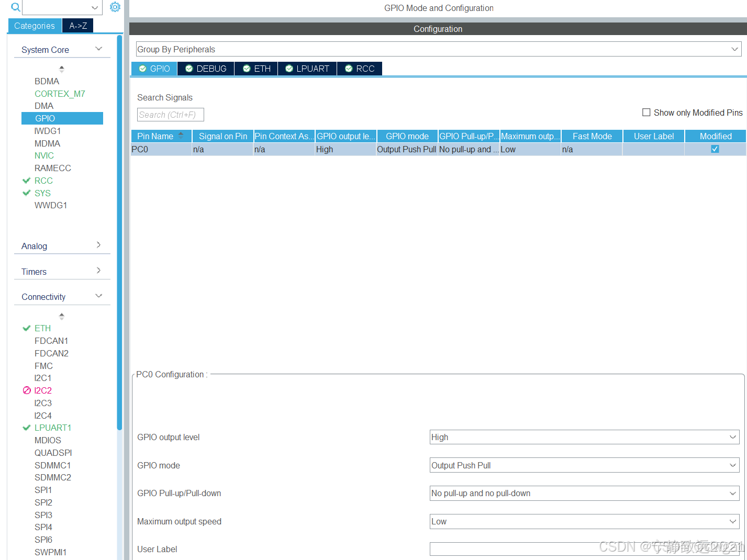Viewport: 747px width, 560px height.
Task: Open Maximum output speed dropdown
Action: point(733,521)
